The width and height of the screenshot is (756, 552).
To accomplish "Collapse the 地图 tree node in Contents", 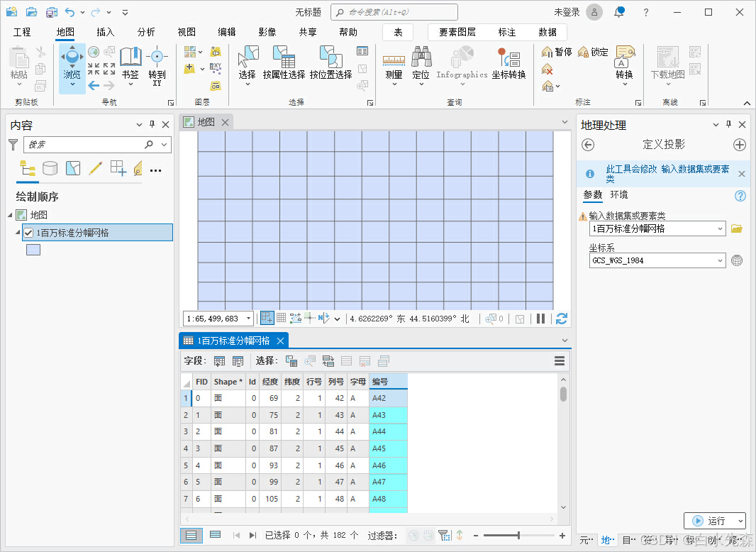I will (11, 215).
